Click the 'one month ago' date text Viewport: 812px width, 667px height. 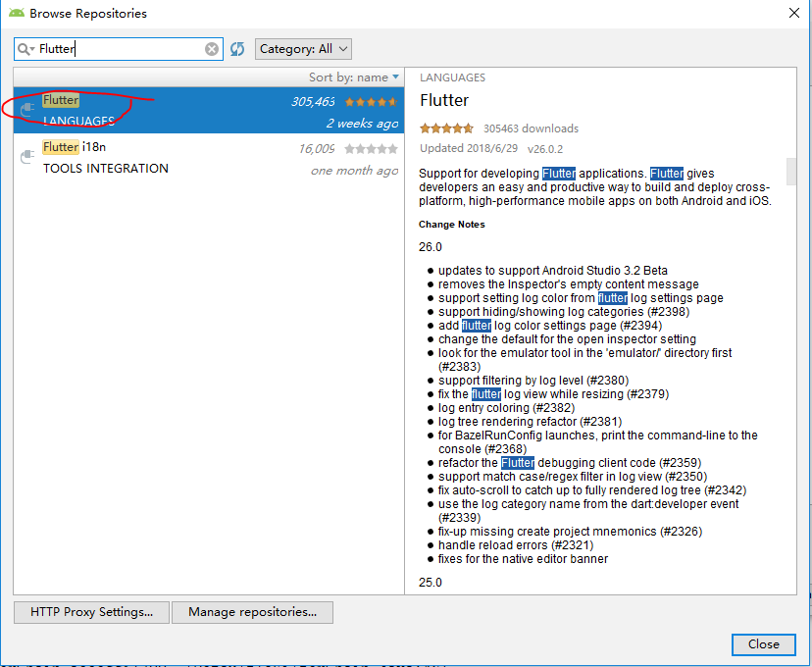point(354,171)
